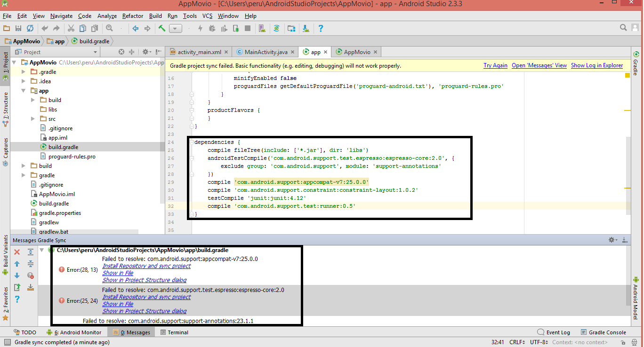Expand the gradle folder in tree
644x347 pixels.
tap(24, 175)
